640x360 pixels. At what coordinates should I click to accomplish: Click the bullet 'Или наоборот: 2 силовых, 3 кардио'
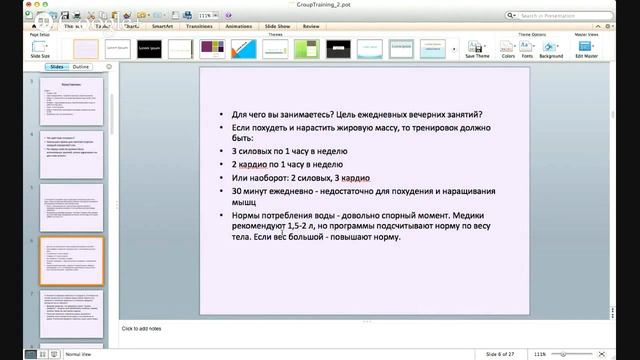click(x=301, y=178)
